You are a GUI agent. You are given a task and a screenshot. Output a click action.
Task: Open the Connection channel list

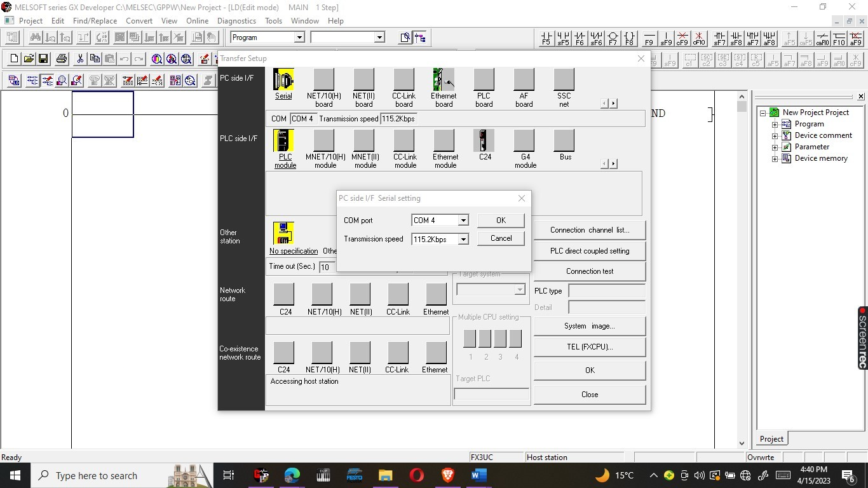point(590,231)
